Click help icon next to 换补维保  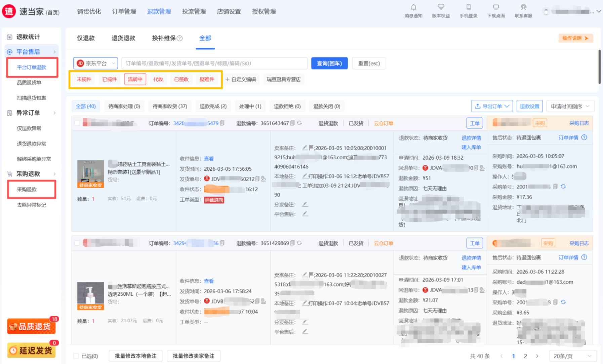[x=180, y=38]
